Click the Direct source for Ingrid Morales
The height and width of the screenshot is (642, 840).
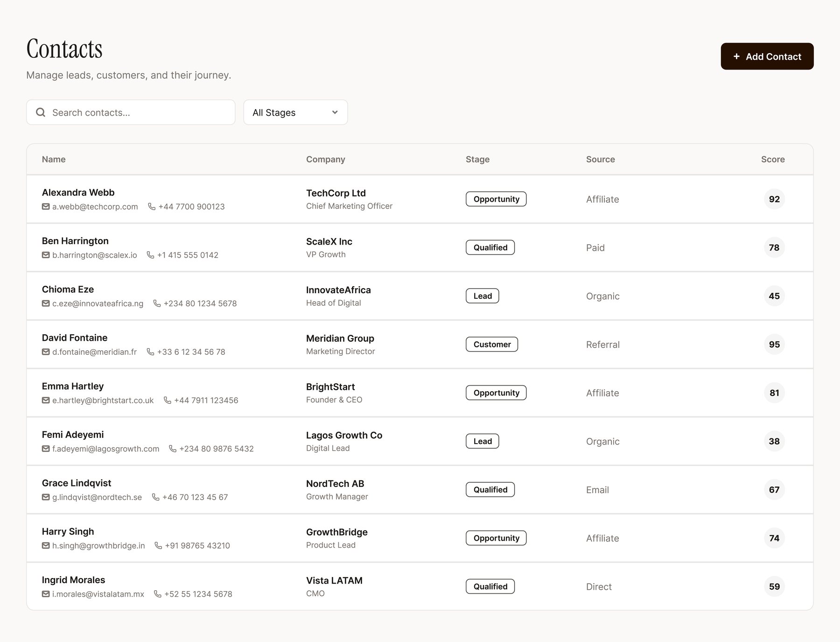(599, 587)
